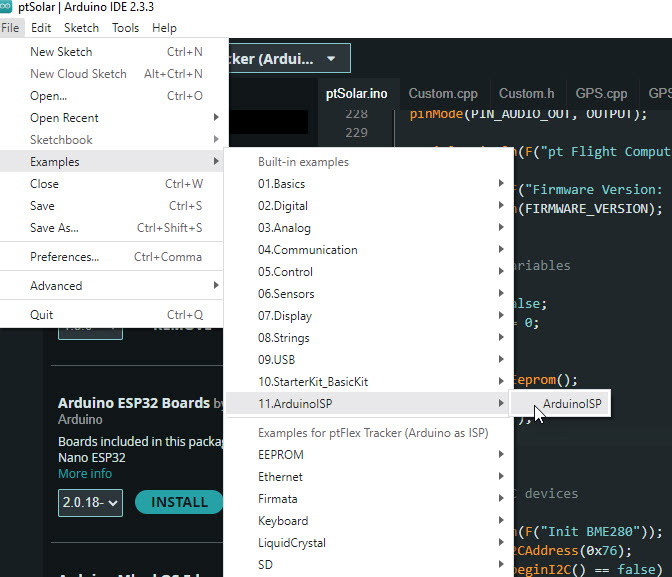Click the Arduino IDE logo in the title bar
672x577 pixels.
click(x=6, y=6)
